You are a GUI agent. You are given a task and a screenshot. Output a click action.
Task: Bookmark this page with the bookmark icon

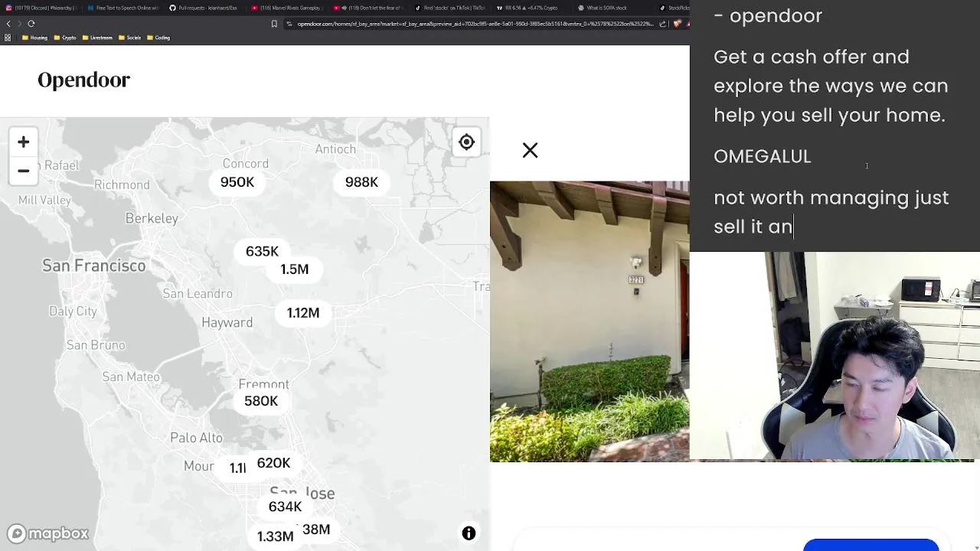[274, 24]
